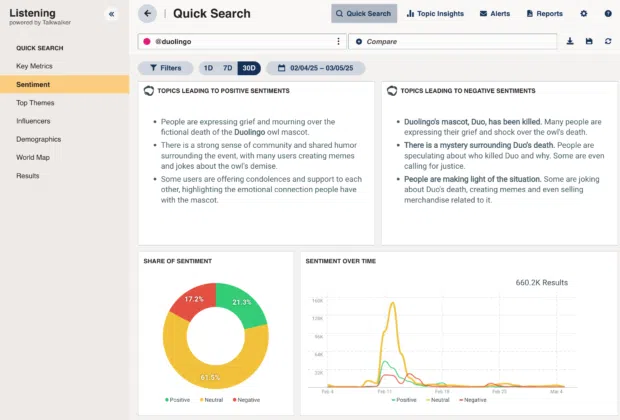Click the bold 'Duolingo's mascot, Duo, has been killed.' text

(473, 121)
